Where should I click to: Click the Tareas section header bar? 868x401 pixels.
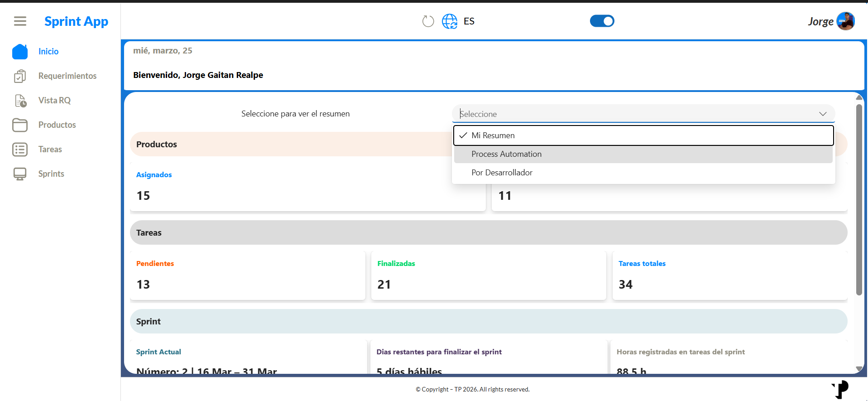click(x=489, y=233)
